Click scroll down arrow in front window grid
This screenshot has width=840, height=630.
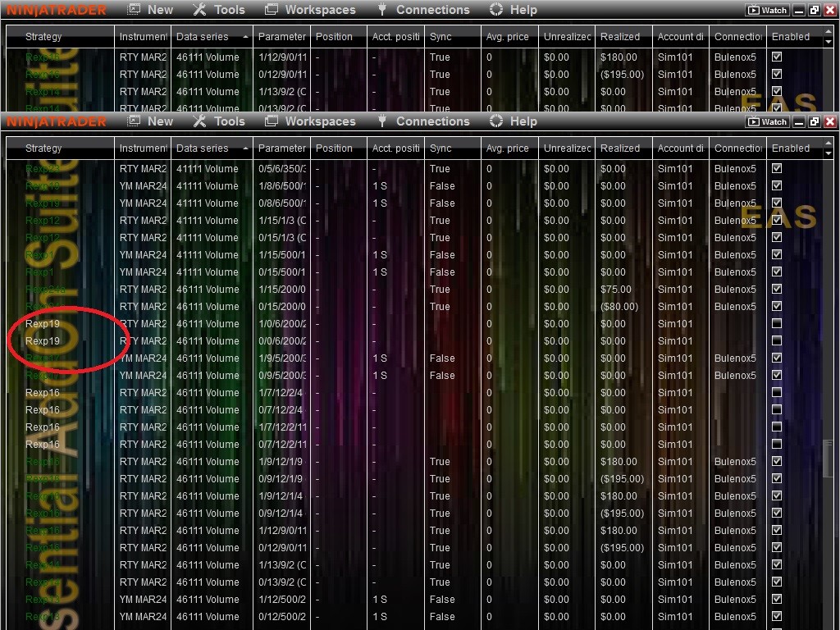click(829, 153)
